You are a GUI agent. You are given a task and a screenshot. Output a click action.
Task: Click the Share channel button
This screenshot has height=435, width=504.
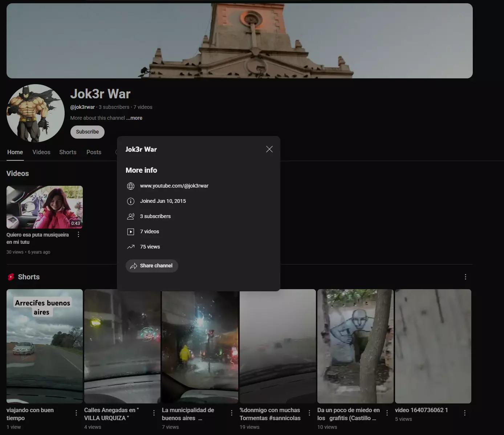tap(152, 266)
